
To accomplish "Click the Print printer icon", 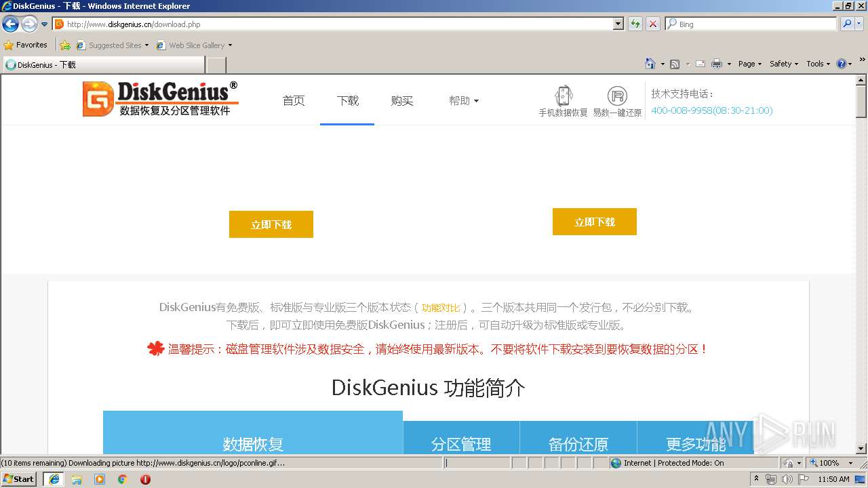I will (x=717, y=64).
